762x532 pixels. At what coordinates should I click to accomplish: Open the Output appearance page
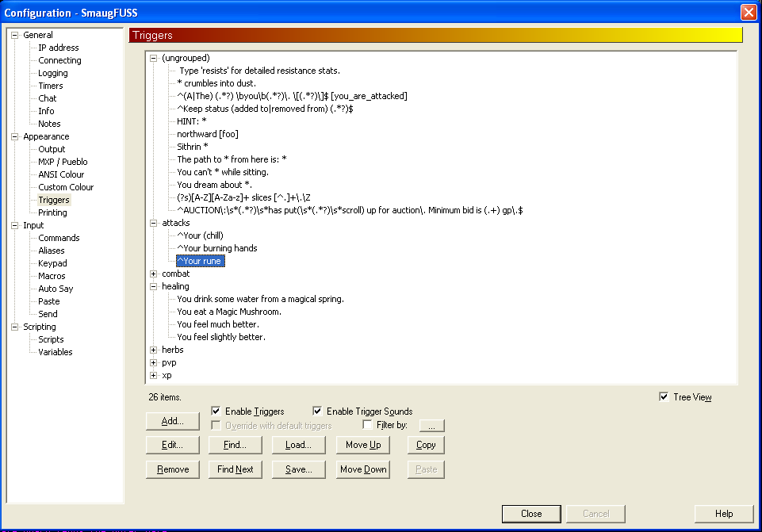coord(52,149)
